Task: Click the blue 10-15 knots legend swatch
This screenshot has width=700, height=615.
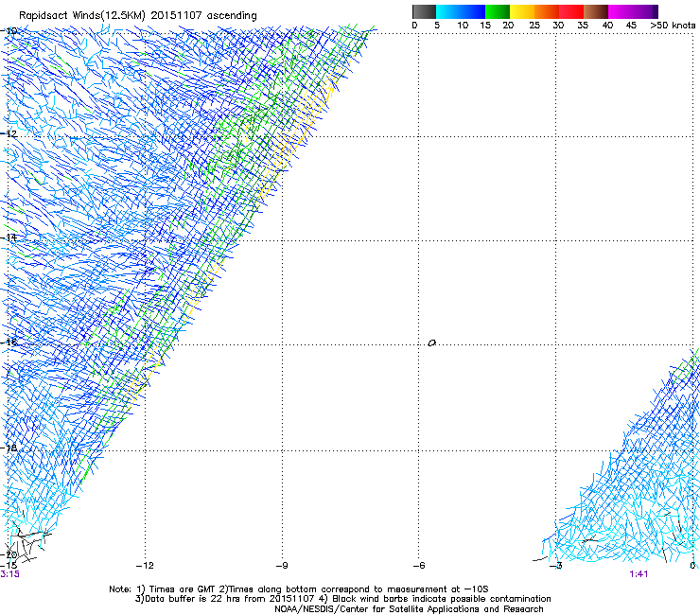Action: coord(473,11)
